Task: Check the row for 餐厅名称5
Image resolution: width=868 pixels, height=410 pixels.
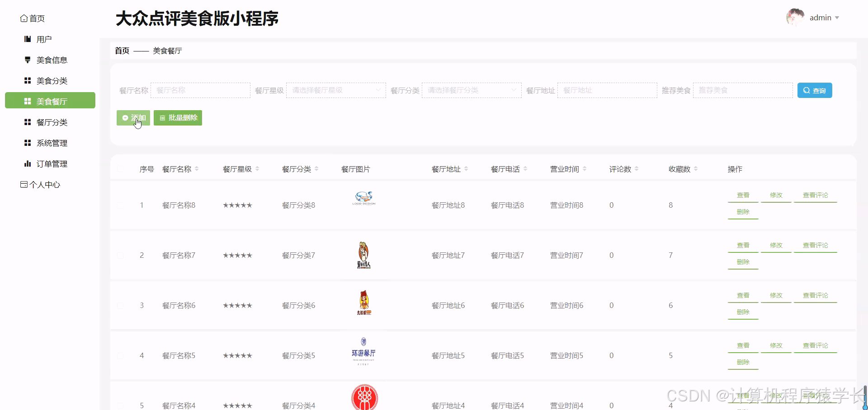Action: pos(120,356)
